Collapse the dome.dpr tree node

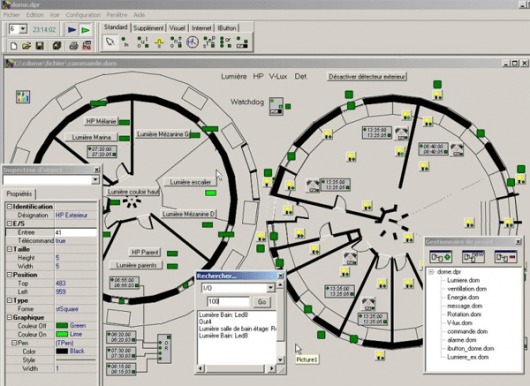click(431, 272)
